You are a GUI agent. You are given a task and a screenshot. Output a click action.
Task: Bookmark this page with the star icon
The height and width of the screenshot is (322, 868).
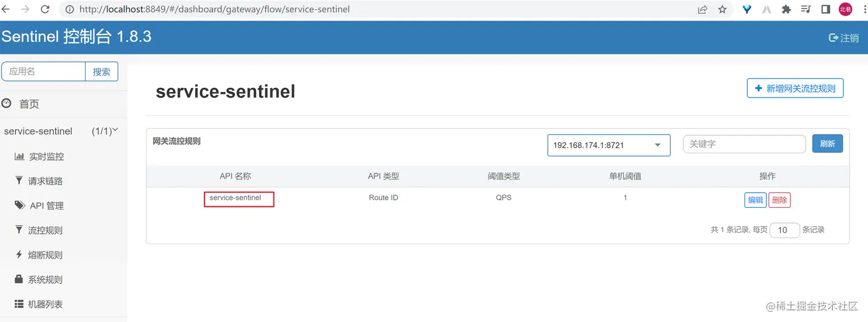[722, 9]
